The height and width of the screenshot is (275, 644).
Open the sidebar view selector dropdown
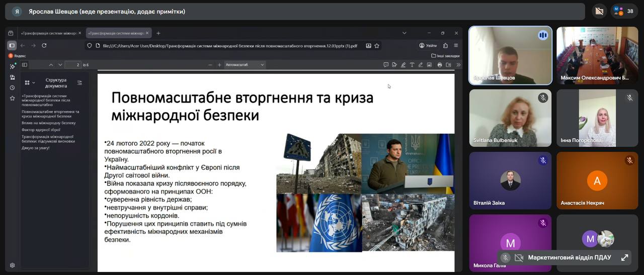pos(29,82)
